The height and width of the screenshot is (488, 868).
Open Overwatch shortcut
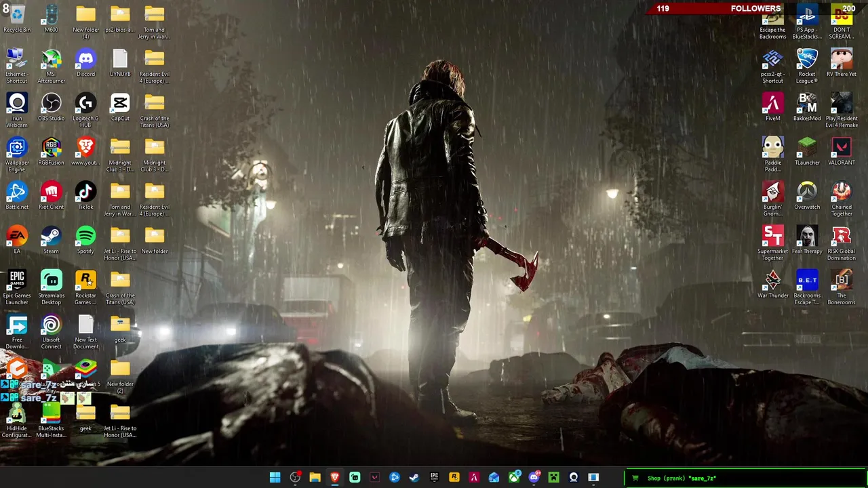click(807, 196)
